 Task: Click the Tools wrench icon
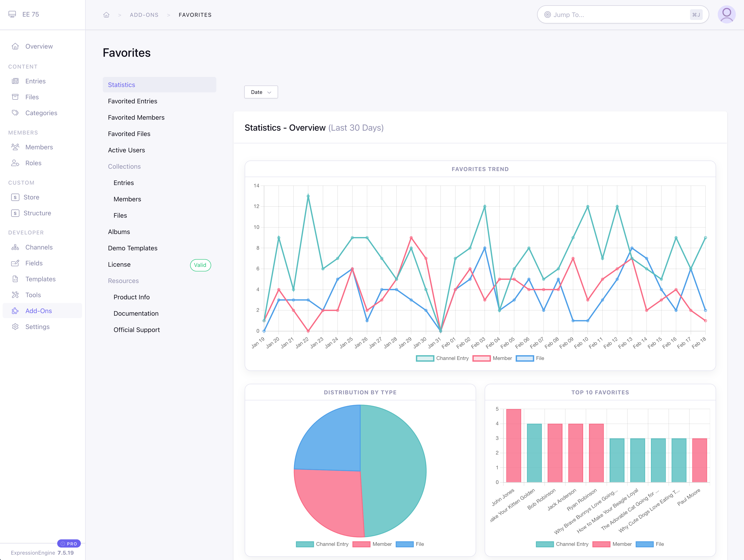coord(15,295)
